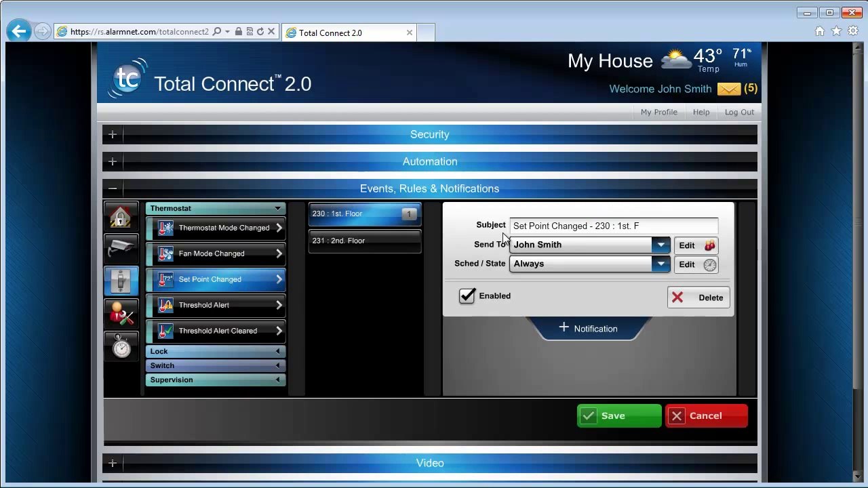Open the Send To John Smith dropdown
868x488 pixels.
click(x=589, y=245)
